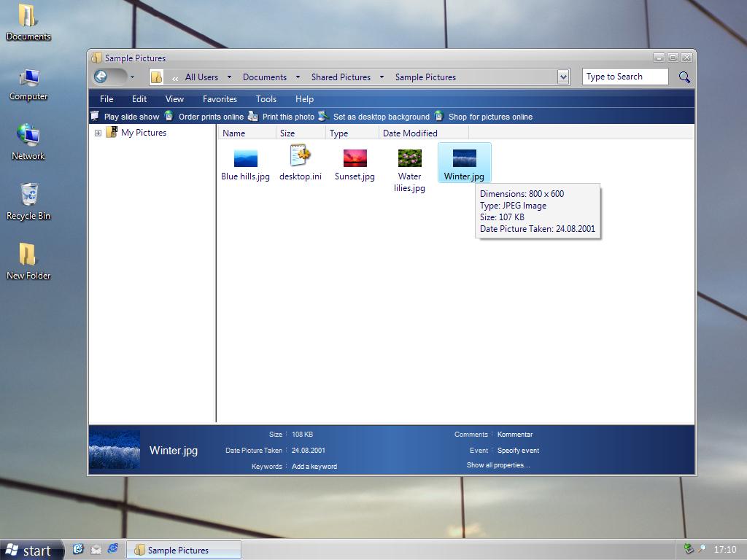Open the Tools menu
Viewport: 747px width, 560px height.
tap(266, 99)
